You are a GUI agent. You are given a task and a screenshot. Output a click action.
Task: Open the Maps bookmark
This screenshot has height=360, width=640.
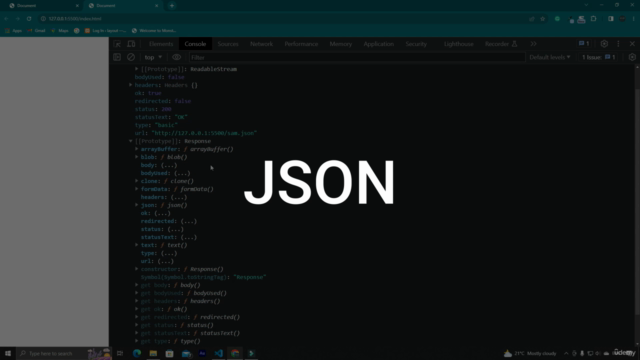coord(60,31)
